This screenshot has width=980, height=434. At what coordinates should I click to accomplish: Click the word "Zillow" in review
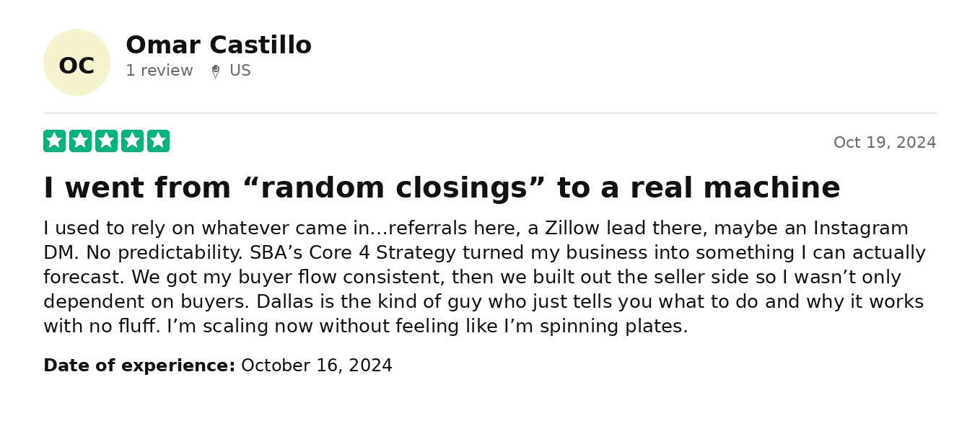click(571, 229)
